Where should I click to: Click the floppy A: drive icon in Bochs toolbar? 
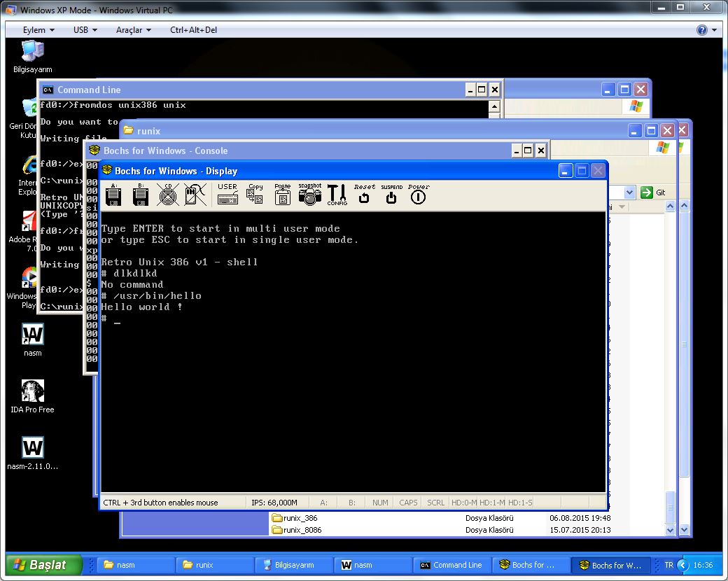click(113, 195)
